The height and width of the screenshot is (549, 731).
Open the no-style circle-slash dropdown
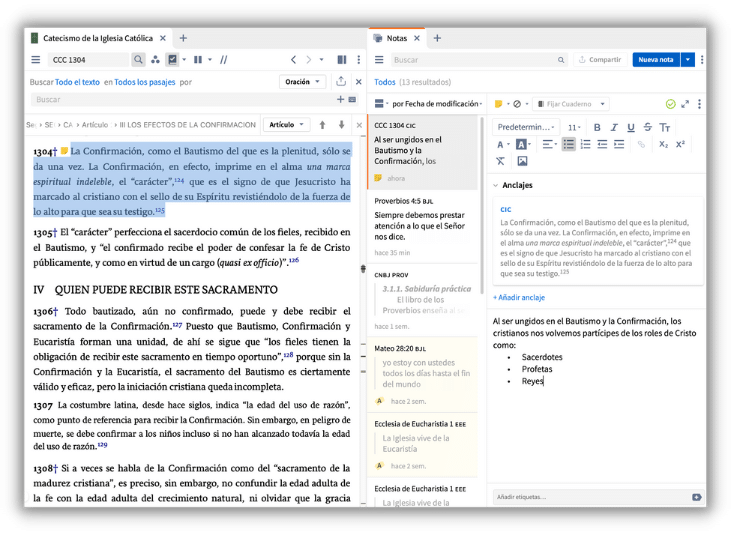pos(520,104)
